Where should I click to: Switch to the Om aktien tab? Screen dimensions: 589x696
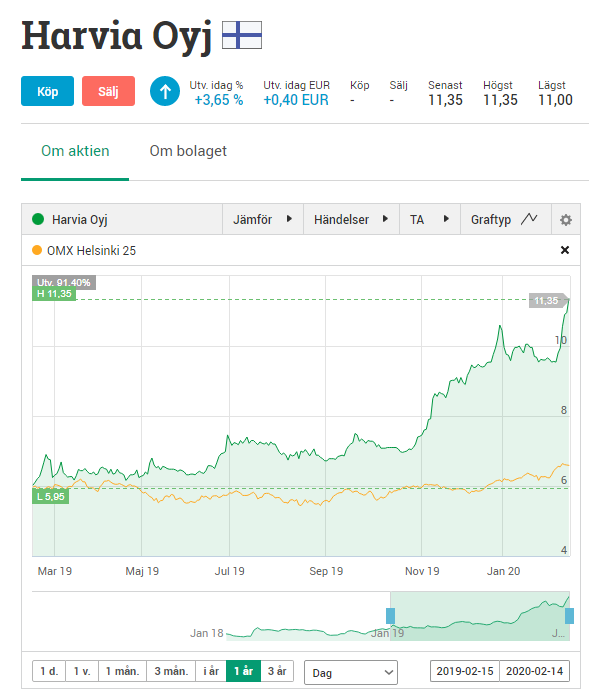pos(75,151)
